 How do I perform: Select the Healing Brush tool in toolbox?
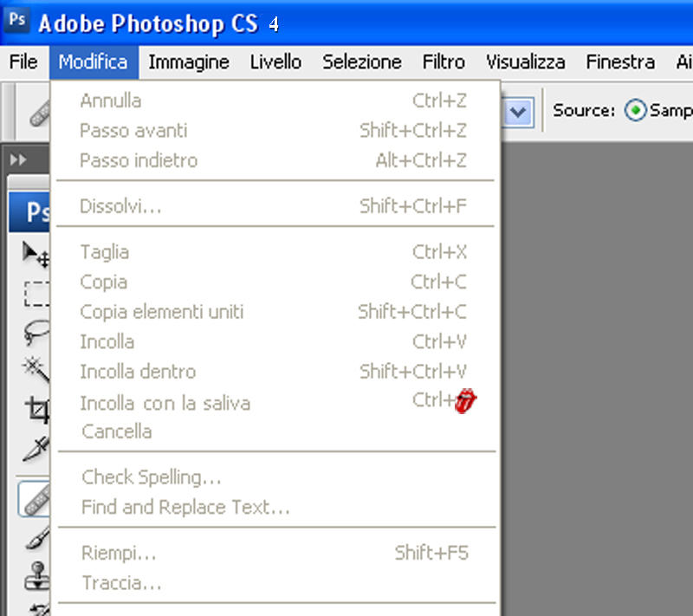[x=36, y=499]
